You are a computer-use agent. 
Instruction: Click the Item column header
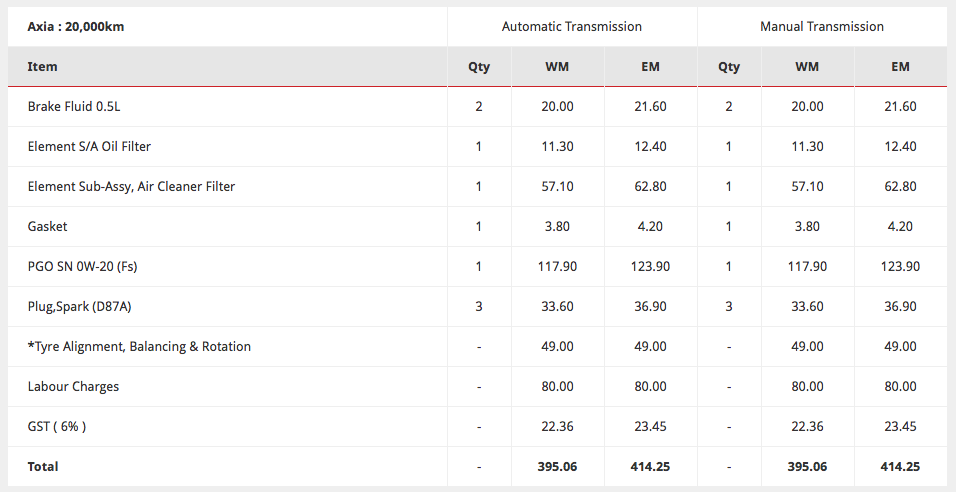click(x=43, y=67)
